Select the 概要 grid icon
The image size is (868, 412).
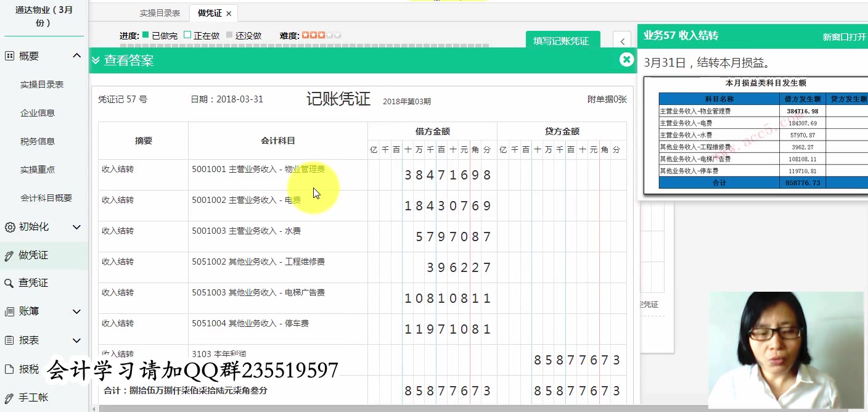tap(9, 56)
